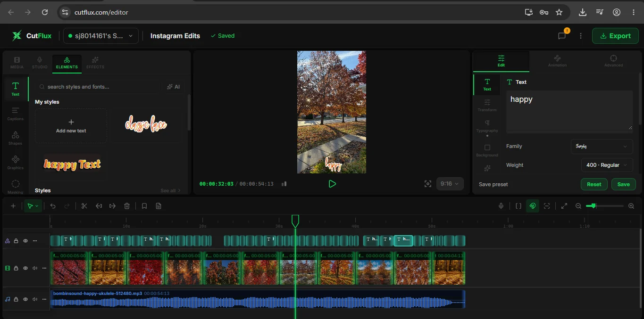Open video track three-dot options menu
This screenshot has width=644, height=319.
44,268
